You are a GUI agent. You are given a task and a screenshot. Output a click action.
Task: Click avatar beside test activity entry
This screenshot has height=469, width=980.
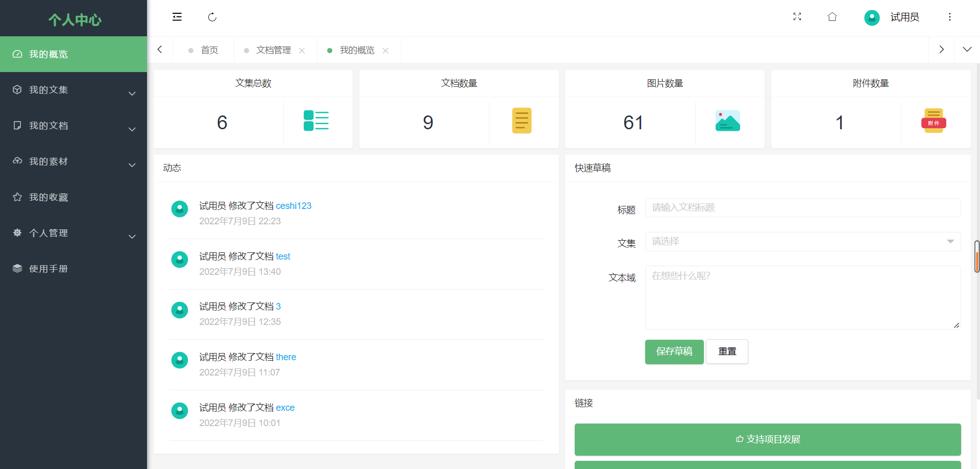pyautogui.click(x=180, y=260)
